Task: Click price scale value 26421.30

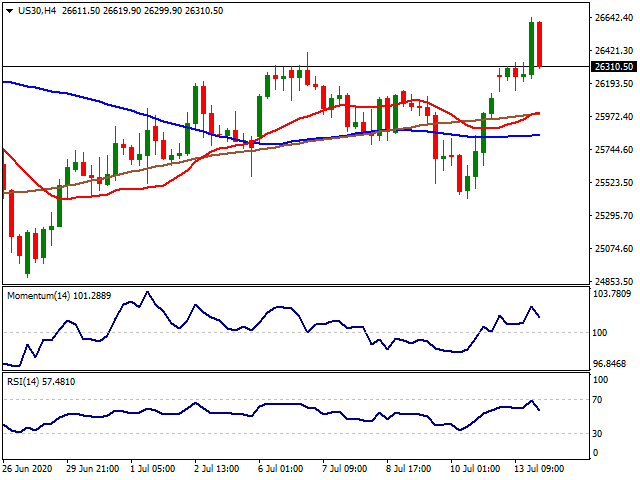Action: click(614, 51)
